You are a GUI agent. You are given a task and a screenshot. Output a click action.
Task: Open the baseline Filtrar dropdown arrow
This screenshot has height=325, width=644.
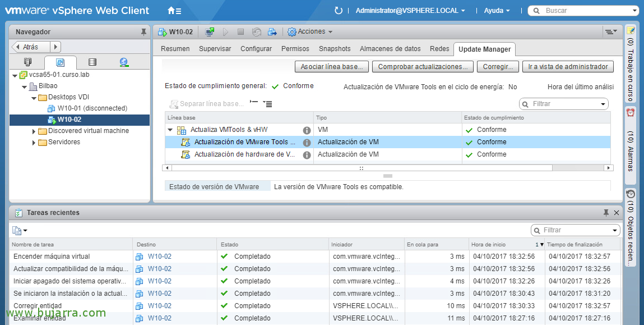click(x=603, y=104)
